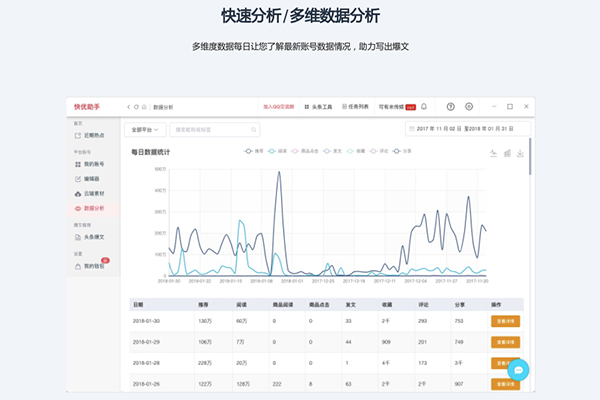600x400 pixels.
Task: Open 我的账号 in the sidebar
Action: (x=91, y=163)
